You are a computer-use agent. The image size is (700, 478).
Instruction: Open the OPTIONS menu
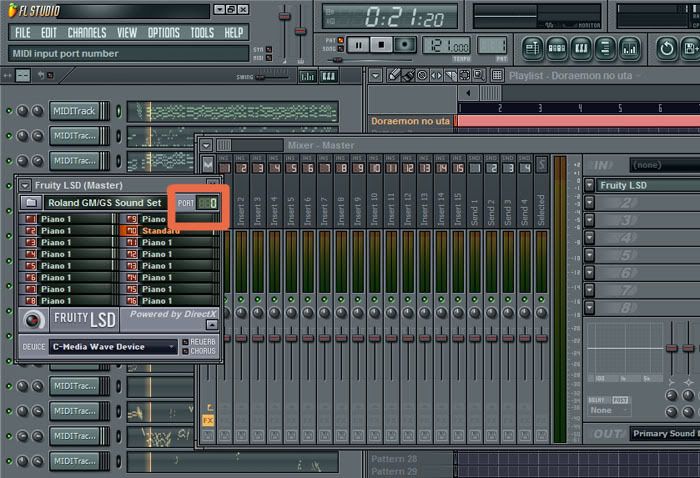pos(163,33)
